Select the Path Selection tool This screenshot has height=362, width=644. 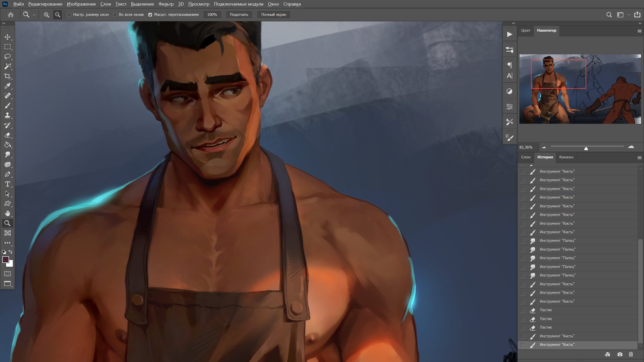click(8, 194)
